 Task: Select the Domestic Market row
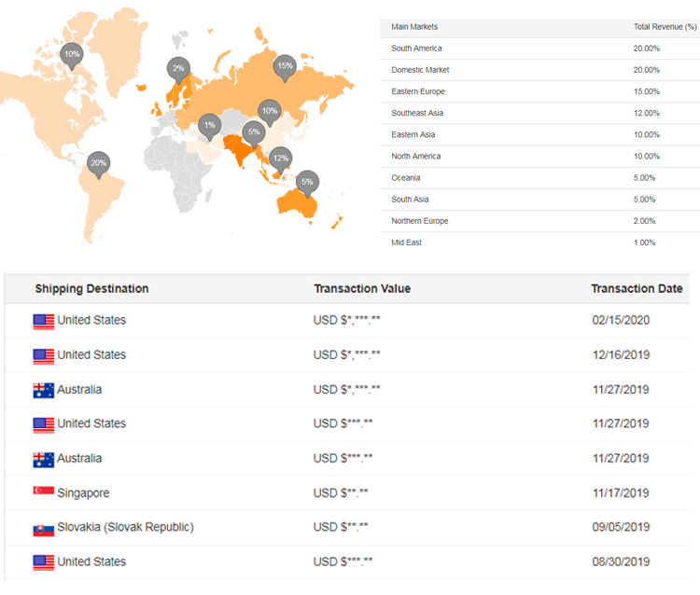coord(539,70)
